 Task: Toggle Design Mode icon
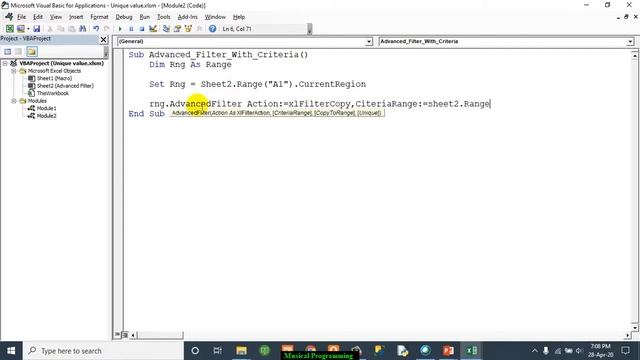[x=153, y=29]
